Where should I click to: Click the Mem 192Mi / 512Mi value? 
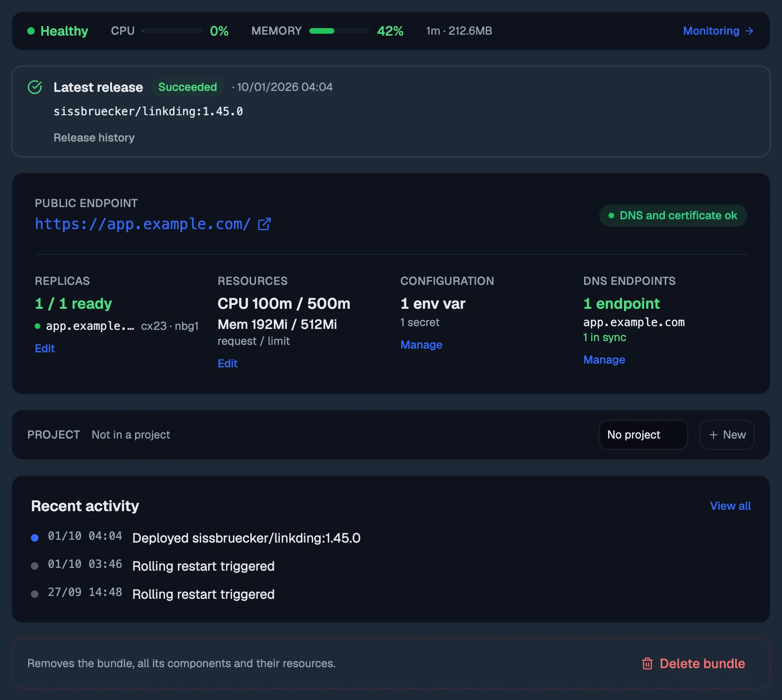pyautogui.click(x=278, y=324)
